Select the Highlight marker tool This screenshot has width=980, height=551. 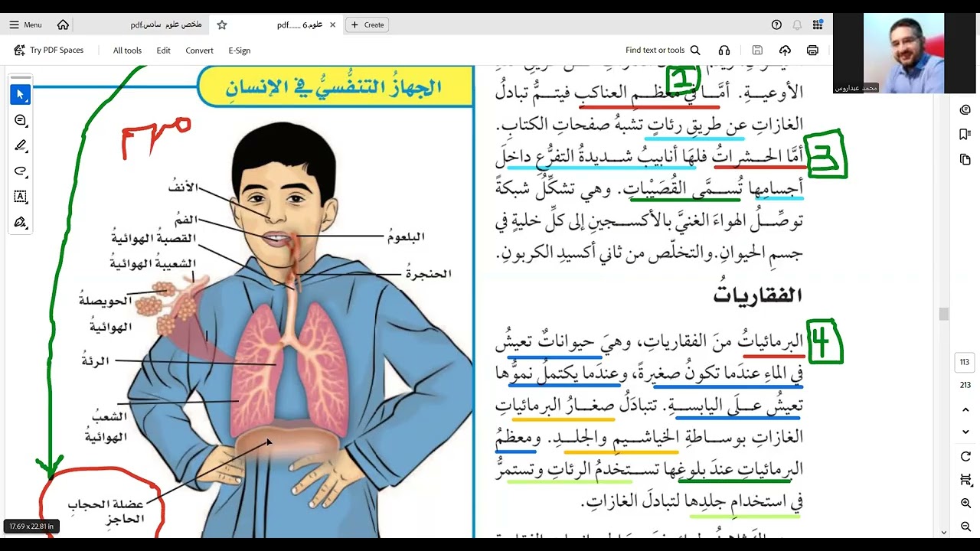21,145
